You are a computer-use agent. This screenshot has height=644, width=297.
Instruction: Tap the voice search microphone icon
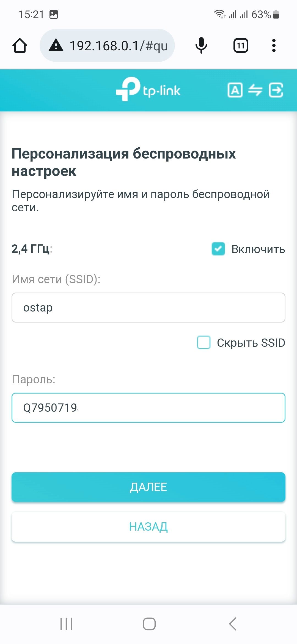201,45
